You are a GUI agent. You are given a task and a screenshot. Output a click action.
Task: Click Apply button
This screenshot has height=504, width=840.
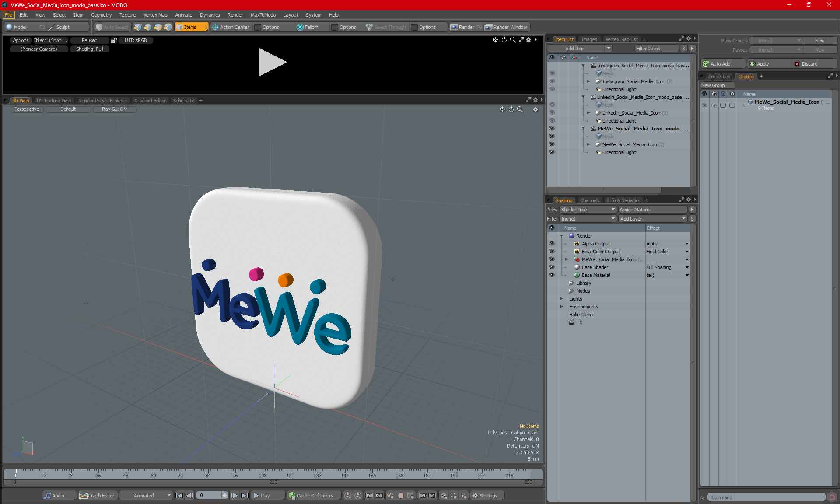(x=770, y=64)
